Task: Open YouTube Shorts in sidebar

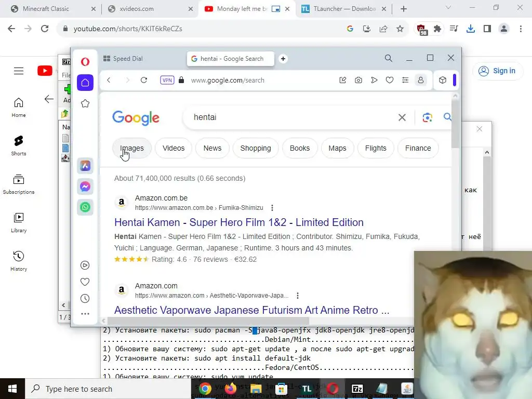Action: [19, 146]
